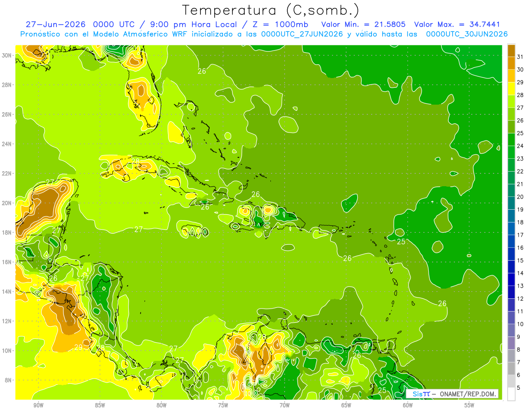Click the 65W longitude axis label
The image size is (532, 411).
point(346,405)
